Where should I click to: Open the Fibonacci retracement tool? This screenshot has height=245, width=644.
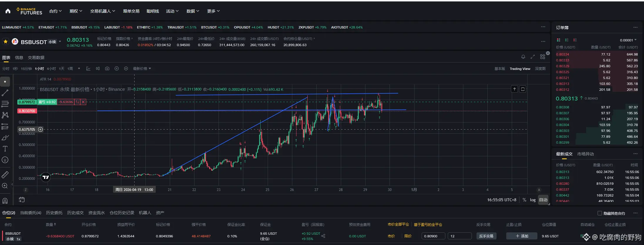click(5, 104)
